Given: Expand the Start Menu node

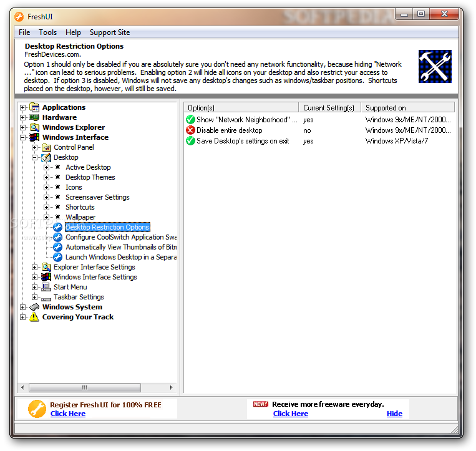Looking at the screenshot, I should 34,287.
